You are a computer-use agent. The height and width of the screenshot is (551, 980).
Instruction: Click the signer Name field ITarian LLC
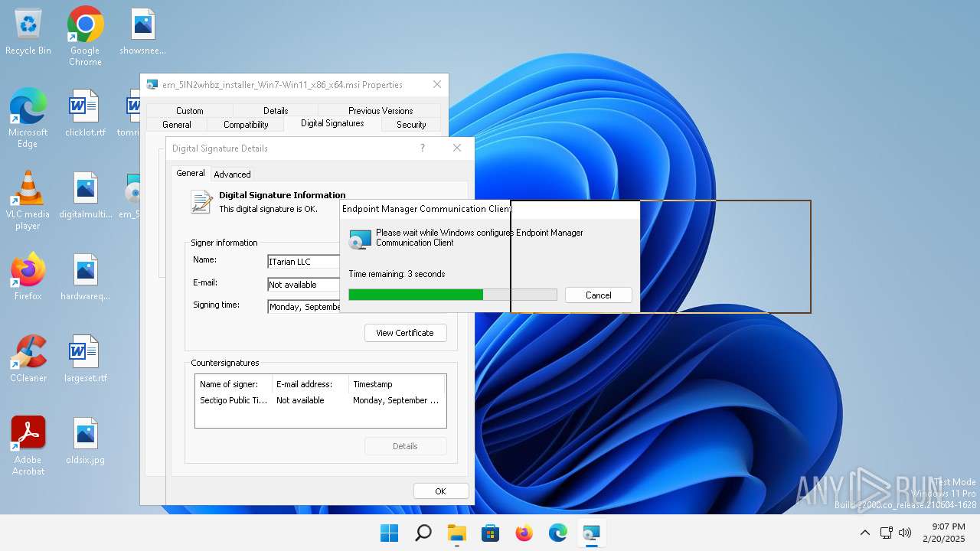coord(303,262)
